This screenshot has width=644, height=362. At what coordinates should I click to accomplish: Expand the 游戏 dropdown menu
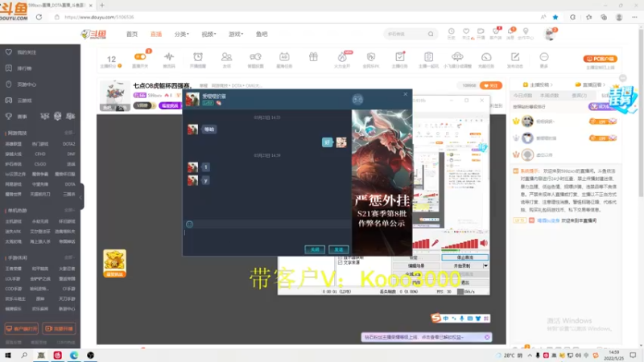point(236,34)
